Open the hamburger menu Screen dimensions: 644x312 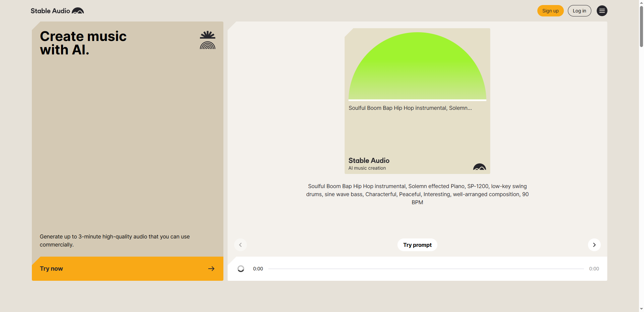tap(602, 11)
